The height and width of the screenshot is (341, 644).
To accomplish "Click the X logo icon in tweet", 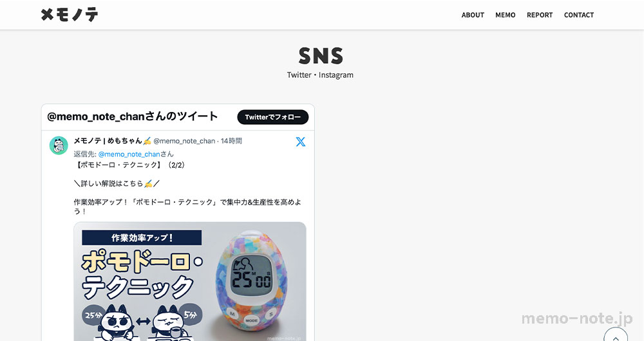I will (x=301, y=142).
